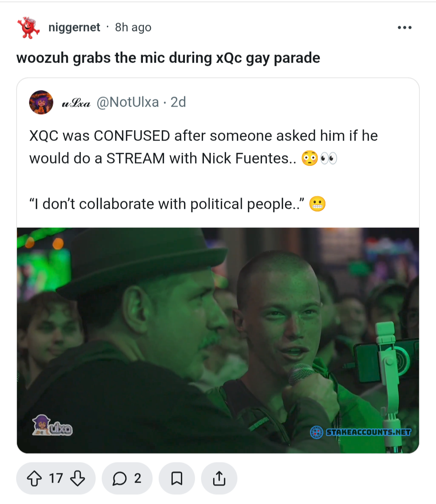436x504 pixels.
Task: Open the embedded tweet author's round avatar
Action: [x=41, y=102]
